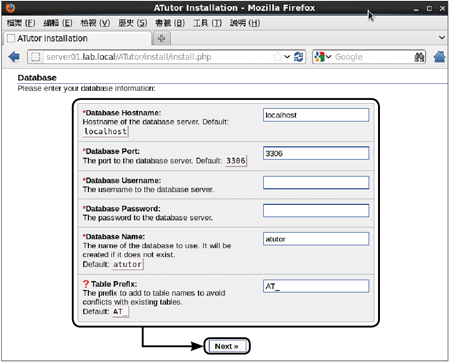450x363 pixels.
Task: Click the Reload page icon
Action: tap(299, 57)
